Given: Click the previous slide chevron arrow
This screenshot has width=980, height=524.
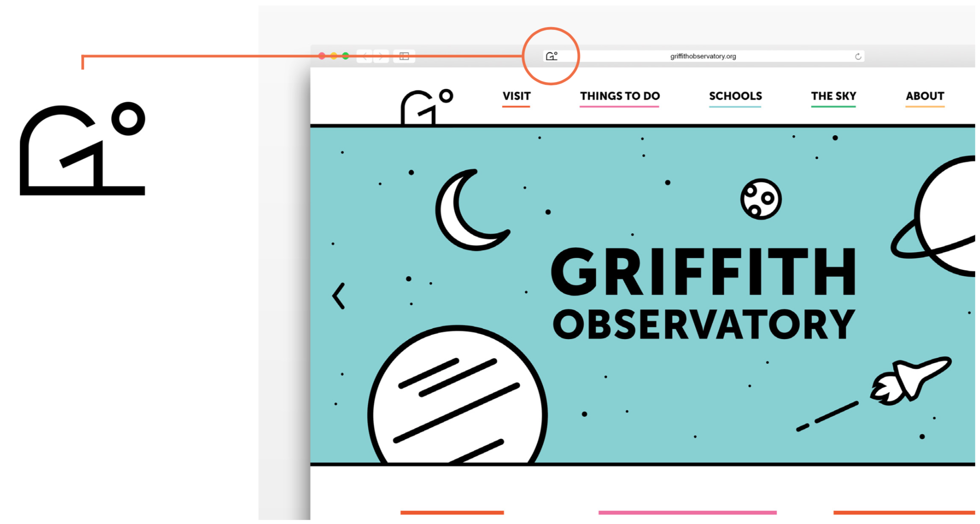Looking at the screenshot, I should (338, 296).
